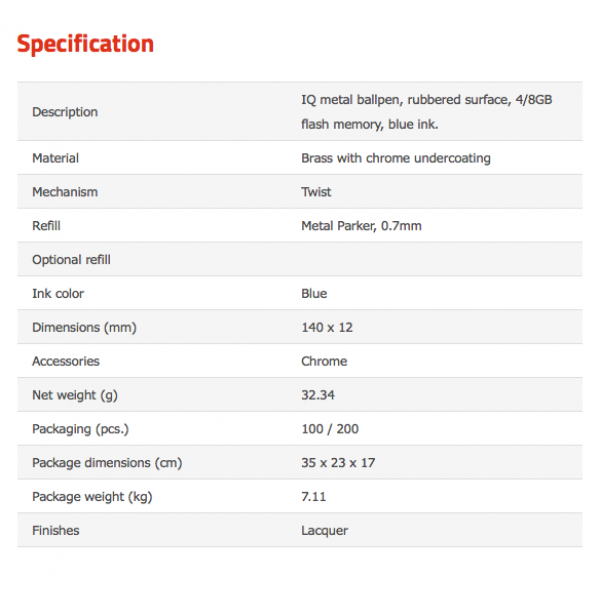The width and height of the screenshot is (600, 600).
Task: Click Metal Parker, 0.7mm value
Action: click(x=361, y=226)
